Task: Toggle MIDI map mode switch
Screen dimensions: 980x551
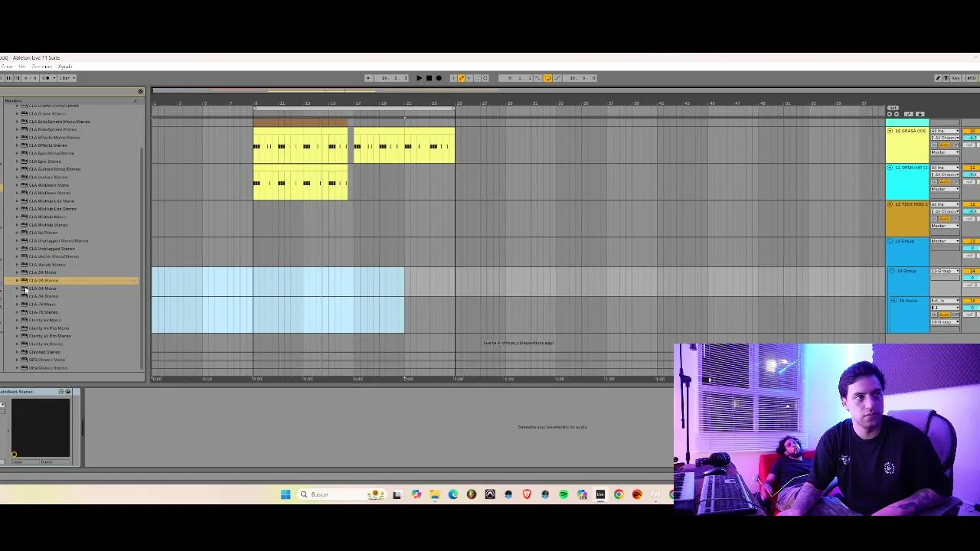Action: click(972, 78)
